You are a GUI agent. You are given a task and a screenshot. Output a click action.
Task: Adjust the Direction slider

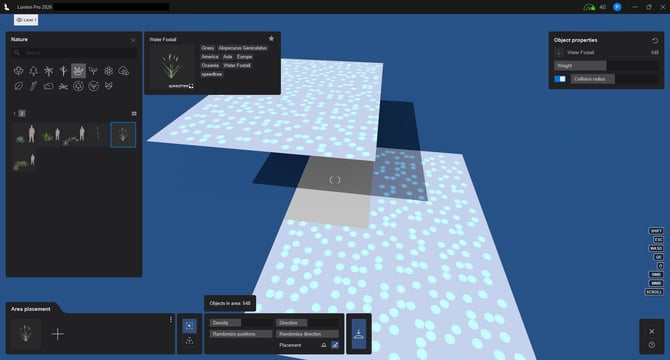tap(308, 323)
